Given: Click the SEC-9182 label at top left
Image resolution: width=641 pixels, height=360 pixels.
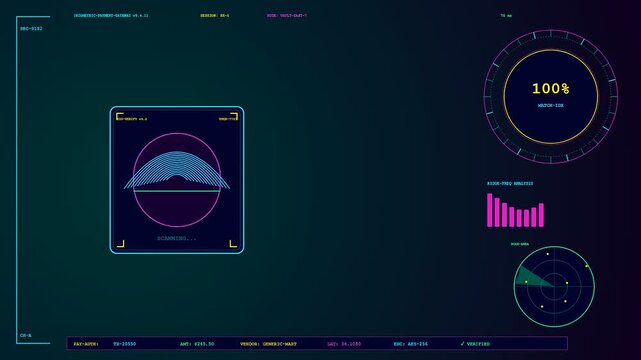Looking at the screenshot, I should [31, 29].
